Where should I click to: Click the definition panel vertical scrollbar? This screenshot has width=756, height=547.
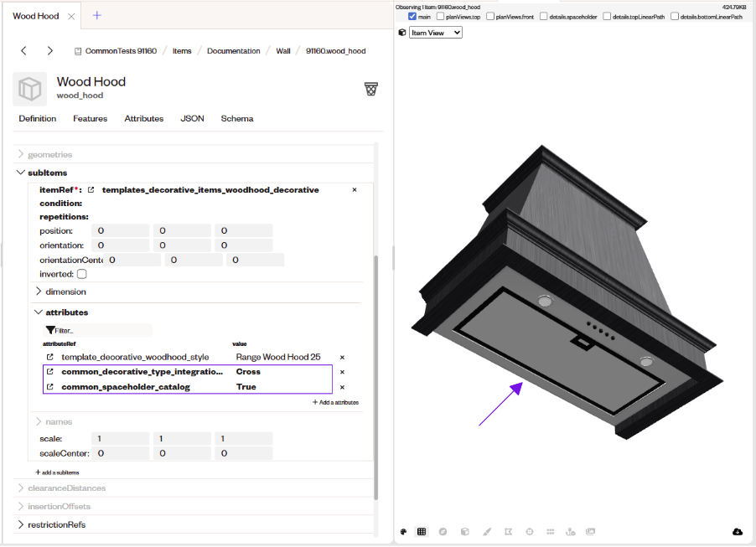375,378
